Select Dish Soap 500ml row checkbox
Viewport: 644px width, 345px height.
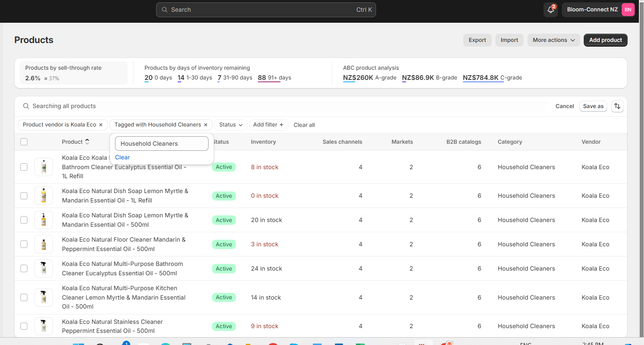[x=24, y=220]
